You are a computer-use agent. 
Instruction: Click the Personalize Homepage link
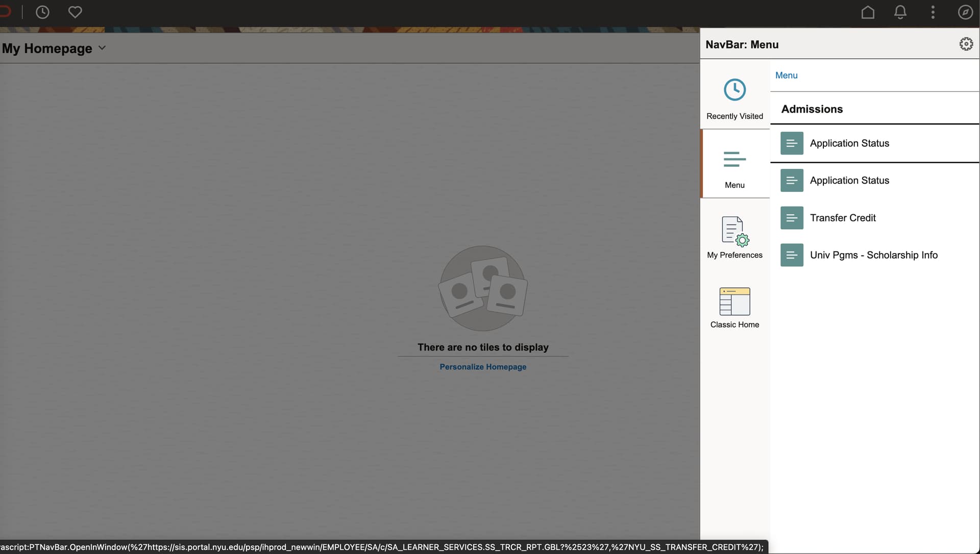(483, 367)
